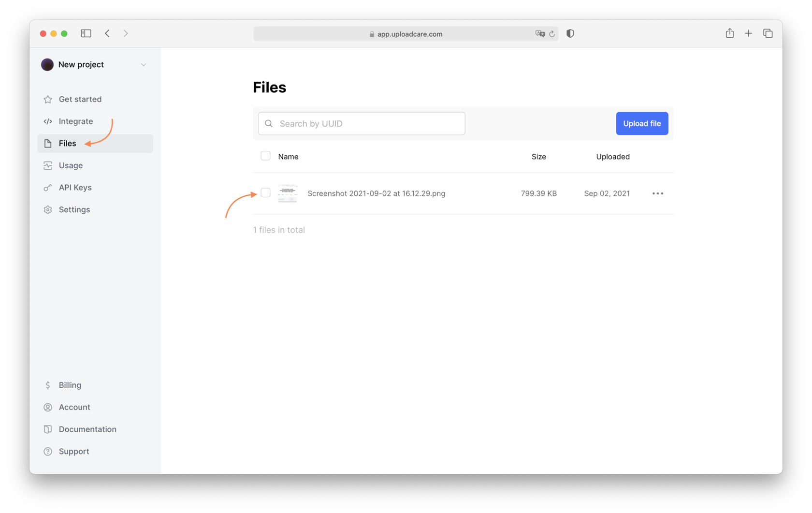Click the chart icon beside Usage
The image size is (812, 513).
[48, 165]
